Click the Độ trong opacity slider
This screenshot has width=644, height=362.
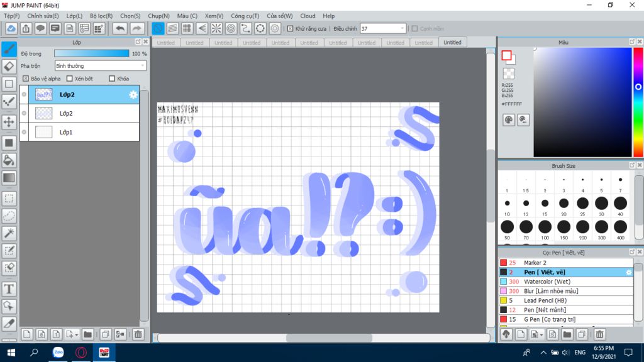(92, 54)
